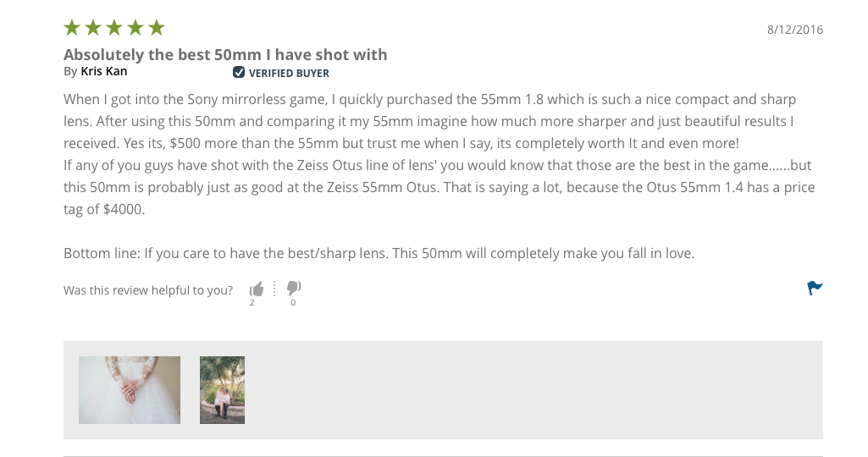868x457 pixels.
Task: Click the 'Was this review helpful to you?' text
Action: [148, 290]
